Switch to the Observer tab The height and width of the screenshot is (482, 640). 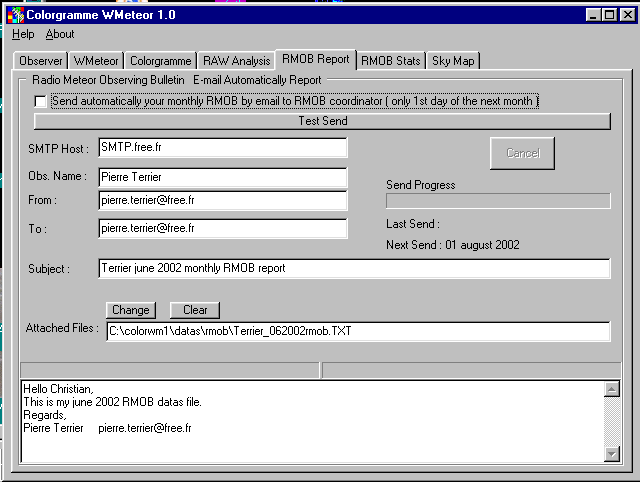(x=40, y=61)
